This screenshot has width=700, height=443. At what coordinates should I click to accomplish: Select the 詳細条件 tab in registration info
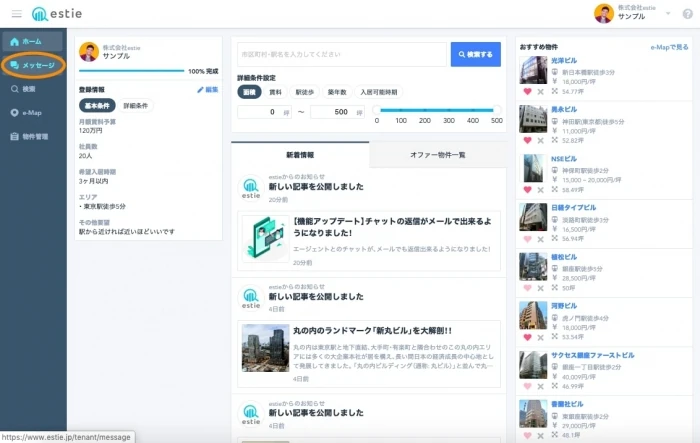(x=136, y=105)
